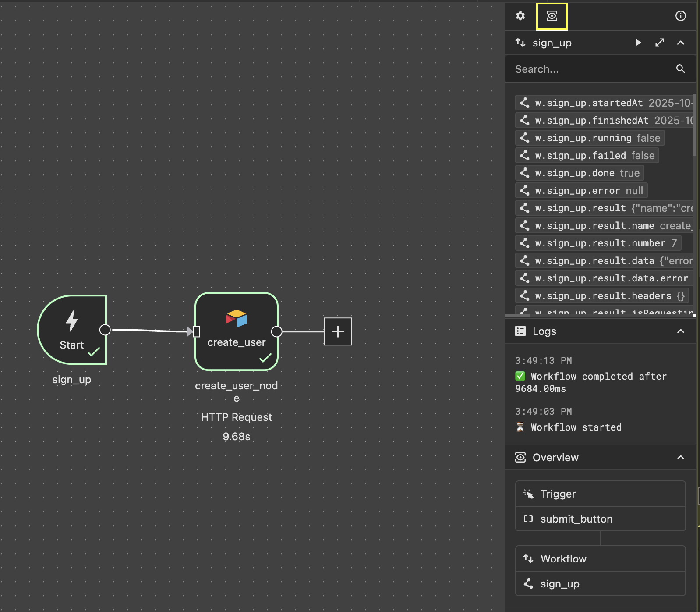This screenshot has height=612, width=700.
Task: Click the Workflow arrows icon in Overview
Action: tap(528, 559)
